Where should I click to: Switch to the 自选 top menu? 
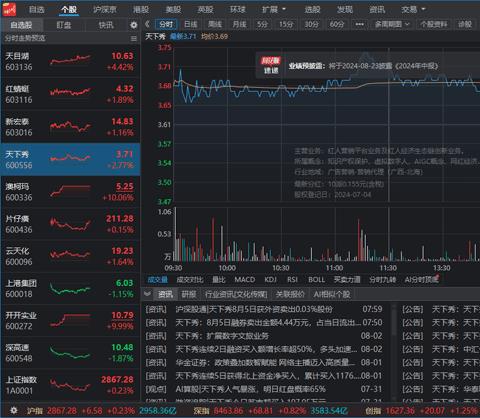37,9
